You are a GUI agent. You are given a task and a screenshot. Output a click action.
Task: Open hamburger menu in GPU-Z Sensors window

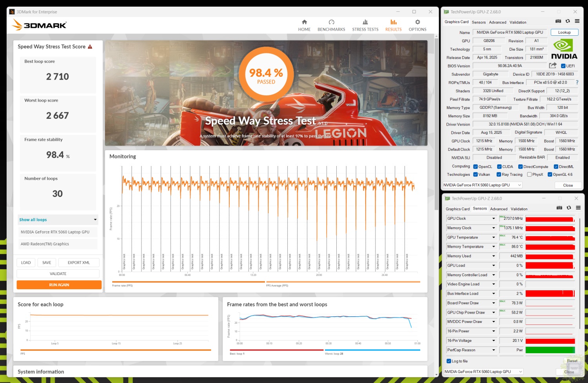point(578,208)
